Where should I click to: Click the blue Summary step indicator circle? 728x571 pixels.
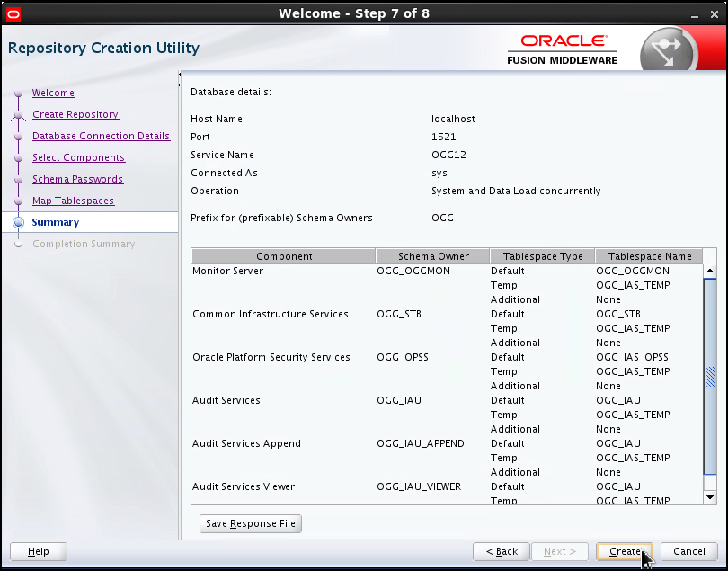tap(20, 222)
